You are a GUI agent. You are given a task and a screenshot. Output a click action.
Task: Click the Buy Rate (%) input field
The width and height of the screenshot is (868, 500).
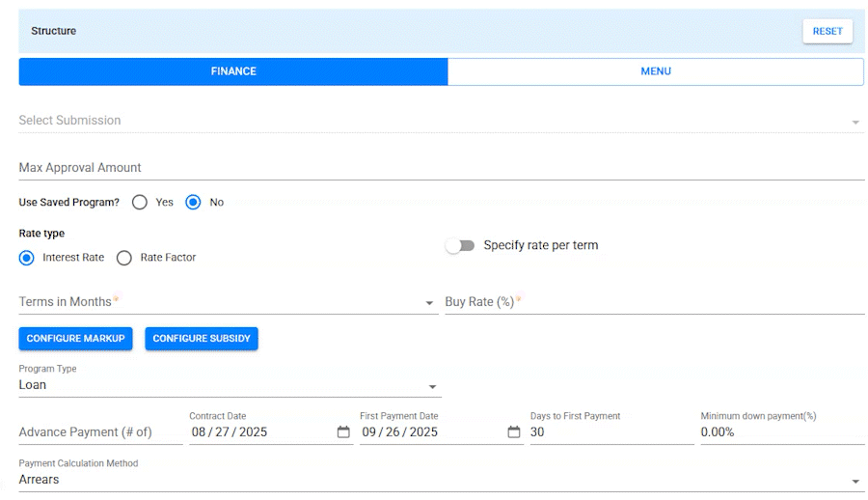tap(654, 302)
